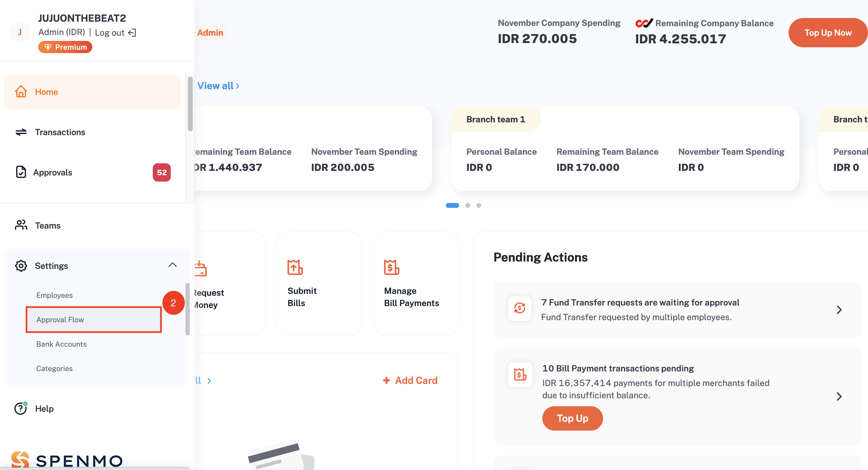Click the carousel second dot indicator
The image size is (868, 470).
(x=467, y=205)
